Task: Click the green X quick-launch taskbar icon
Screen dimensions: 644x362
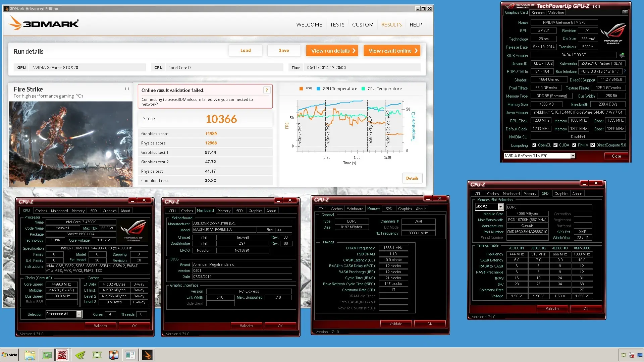Action: 97,355
